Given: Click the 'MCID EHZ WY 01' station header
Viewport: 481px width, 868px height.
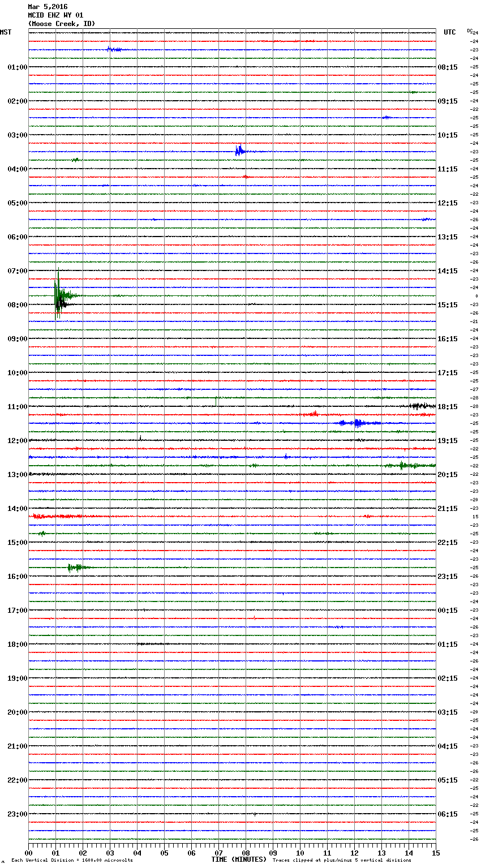Looking at the screenshot, I should (55, 15).
